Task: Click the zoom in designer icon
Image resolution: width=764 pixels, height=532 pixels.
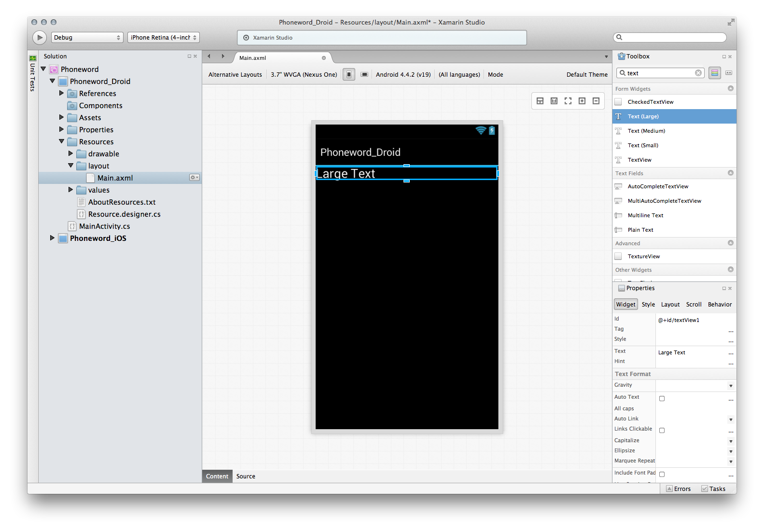Action: pos(582,101)
